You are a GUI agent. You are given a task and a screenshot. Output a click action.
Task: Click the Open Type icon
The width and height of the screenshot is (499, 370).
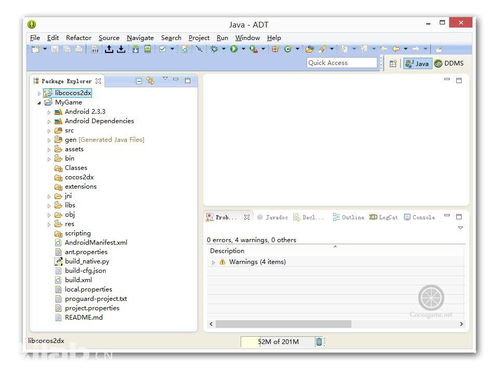(x=310, y=49)
